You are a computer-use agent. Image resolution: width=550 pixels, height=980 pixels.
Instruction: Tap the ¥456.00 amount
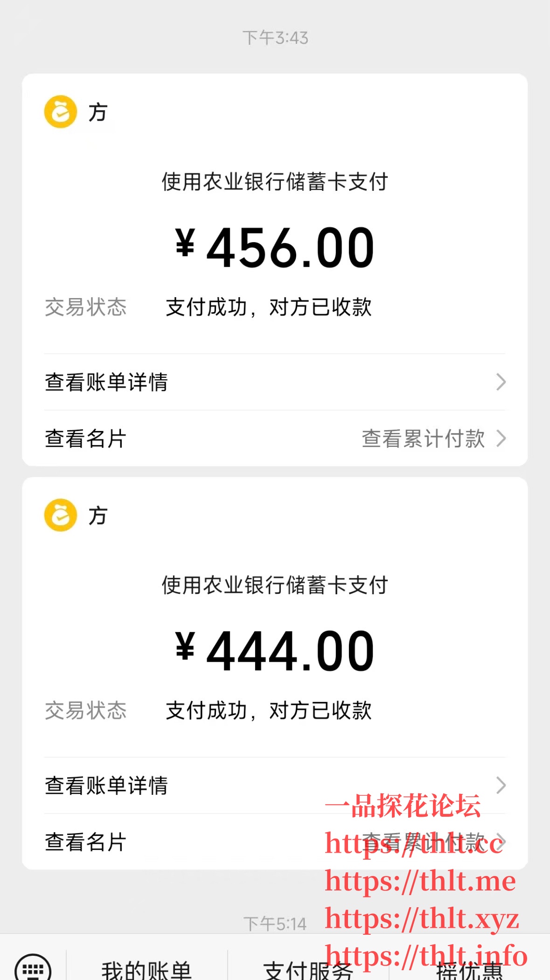(275, 247)
